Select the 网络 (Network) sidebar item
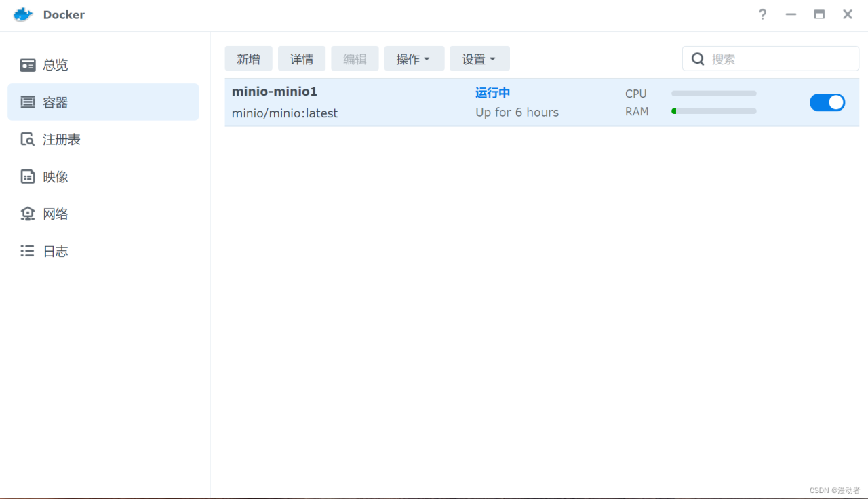The height and width of the screenshot is (499, 868). pyautogui.click(x=56, y=214)
